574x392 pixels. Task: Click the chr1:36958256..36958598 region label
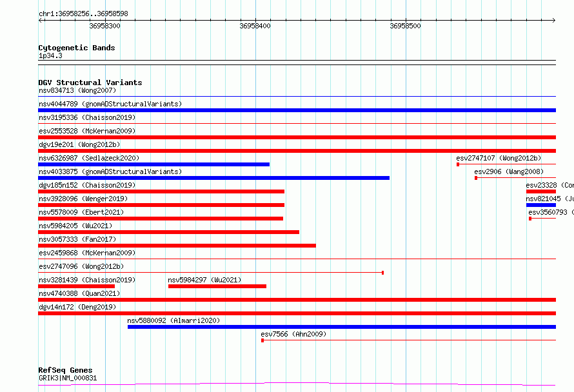click(83, 14)
